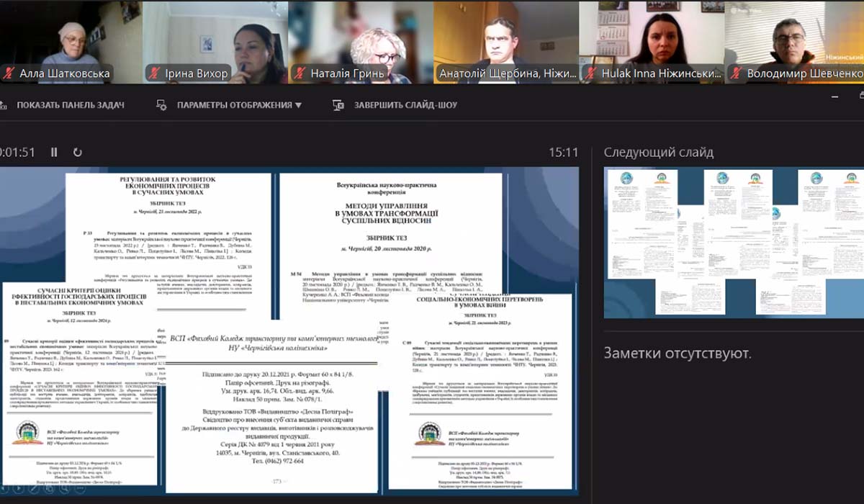Select the next slide preview thumbnail
This screenshot has width=864, height=504.
click(733, 243)
